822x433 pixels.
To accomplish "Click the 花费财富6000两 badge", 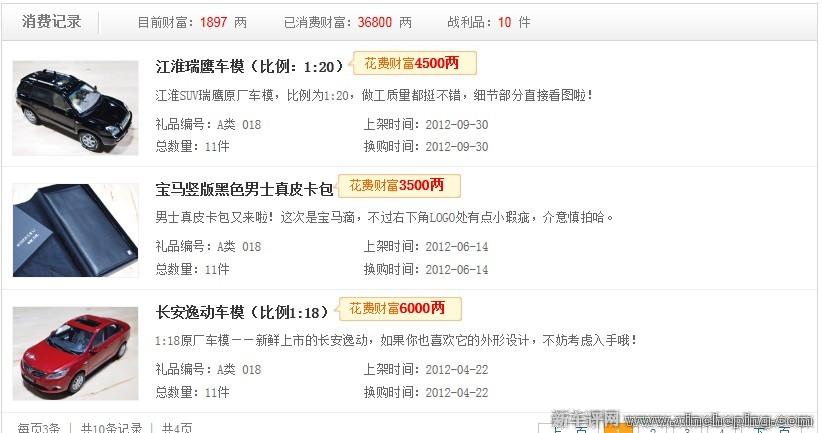I will point(400,308).
